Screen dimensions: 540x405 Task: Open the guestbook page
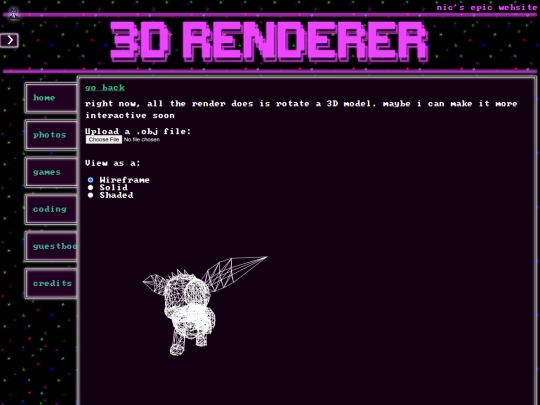coord(51,246)
